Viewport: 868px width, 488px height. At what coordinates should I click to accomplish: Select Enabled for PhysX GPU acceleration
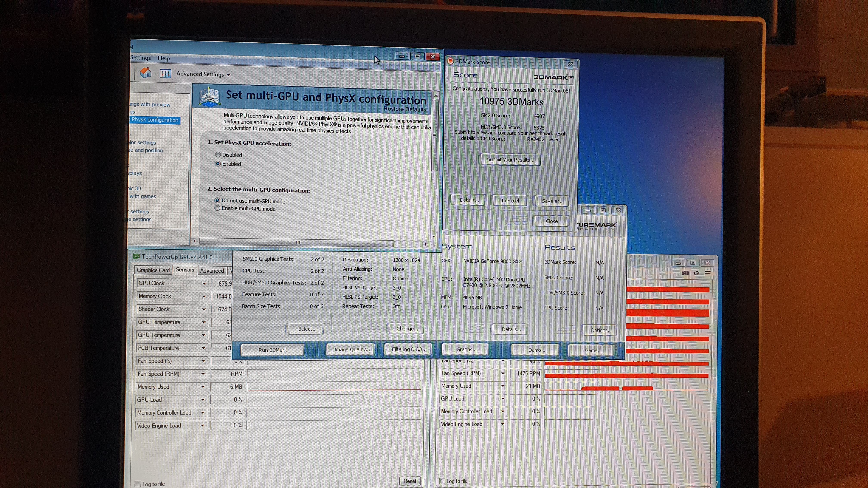click(218, 164)
